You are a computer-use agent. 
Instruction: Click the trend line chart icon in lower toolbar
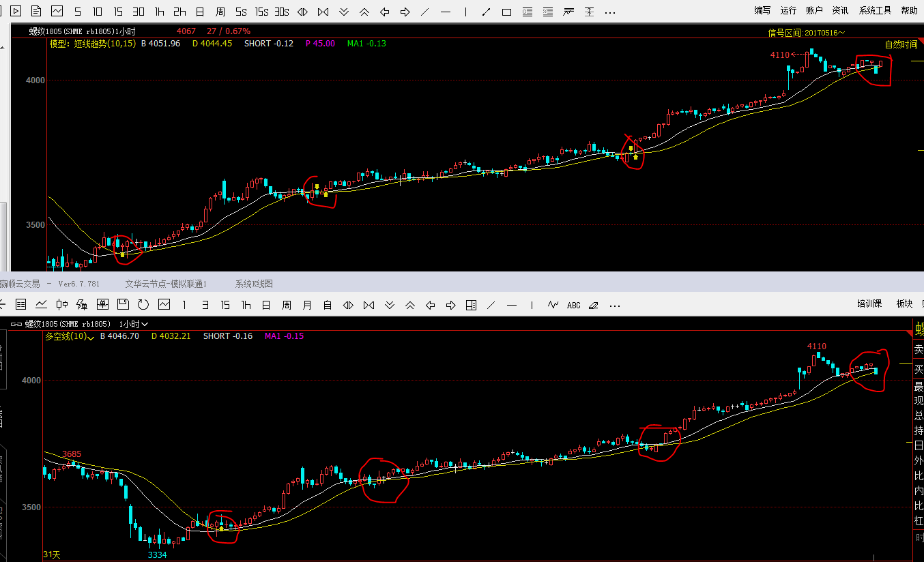(42, 304)
